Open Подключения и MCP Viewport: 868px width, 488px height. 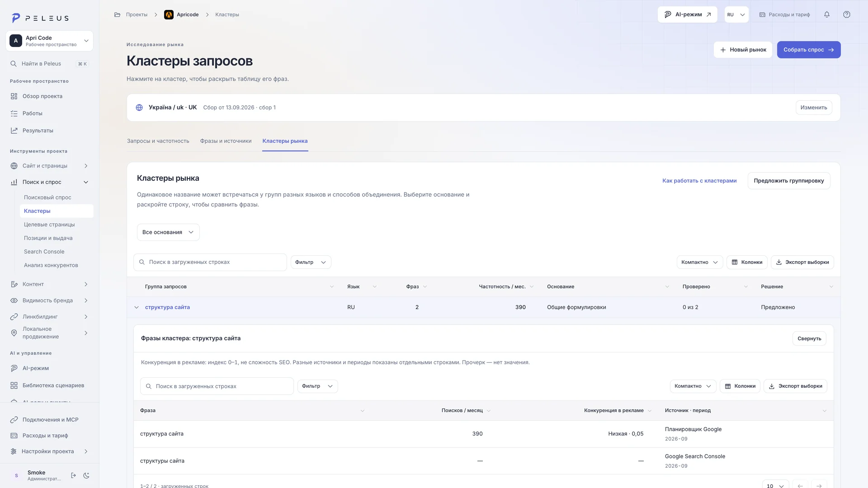(x=49, y=420)
